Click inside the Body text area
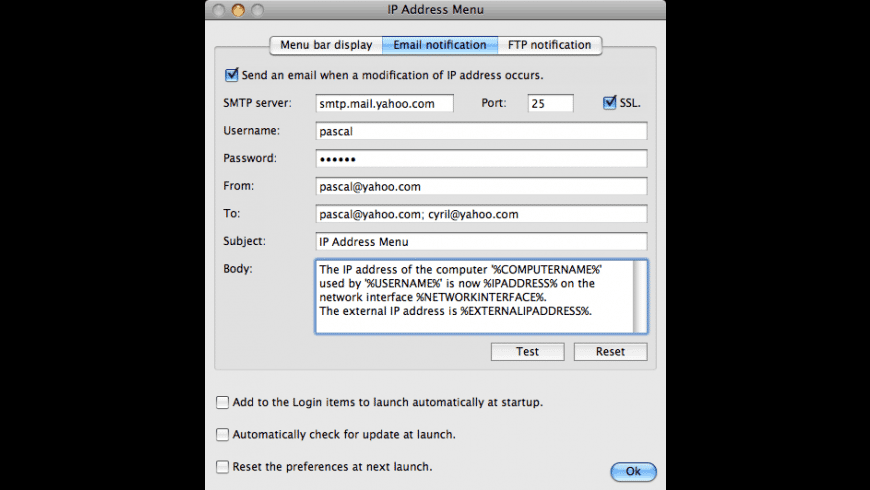The width and height of the screenshot is (870, 490). pos(474,296)
